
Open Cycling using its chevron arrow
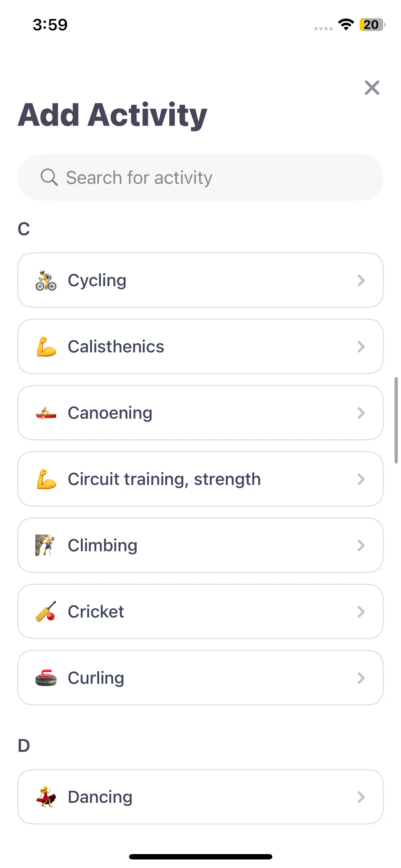[x=361, y=280]
